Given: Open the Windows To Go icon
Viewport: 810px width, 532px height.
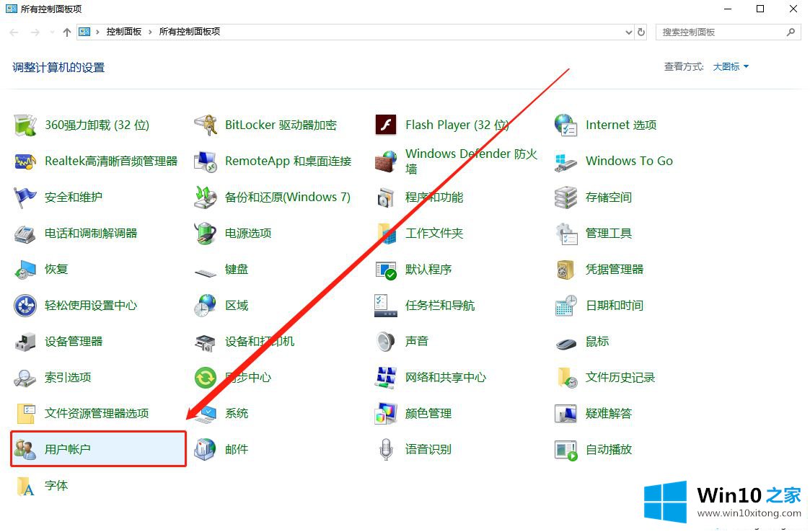Looking at the screenshot, I should 565,161.
